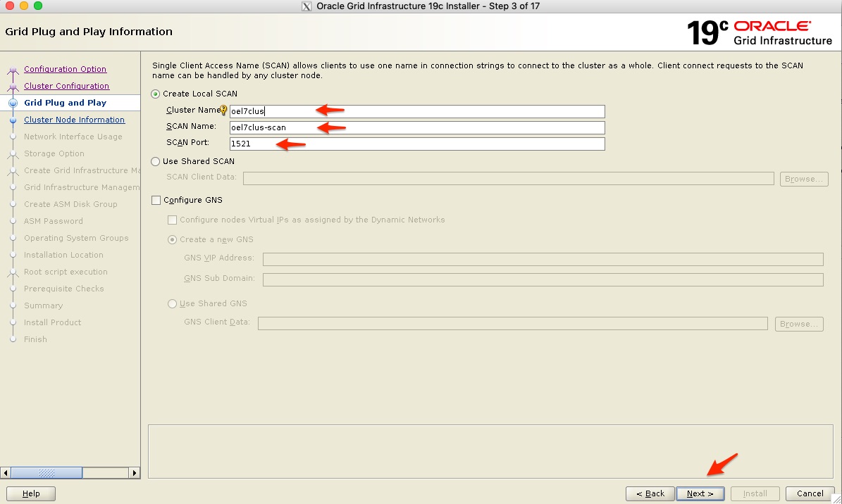Image resolution: width=842 pixels, height=504 pixels.
Task: Click the sidebar horizontal scrollbar thumb
Action: 47,473
